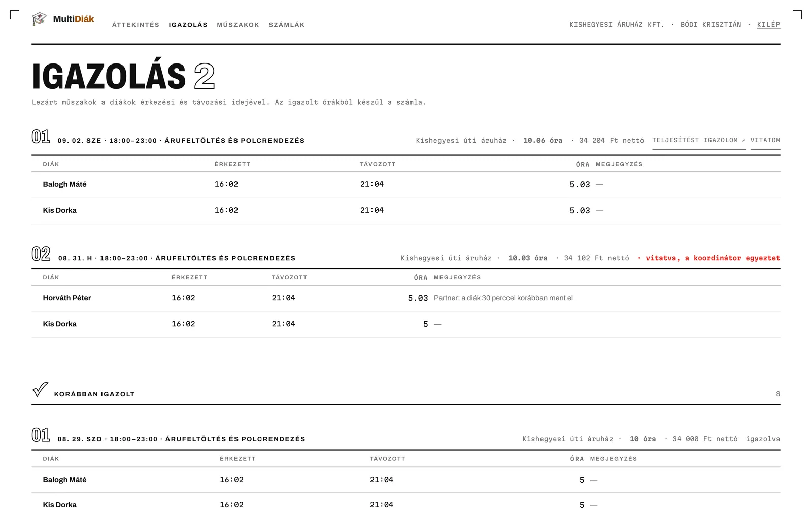Click the Érkezett column header of shift 09. 02.
The width and height of the screenshot is (812, 508).
(232, 164)
